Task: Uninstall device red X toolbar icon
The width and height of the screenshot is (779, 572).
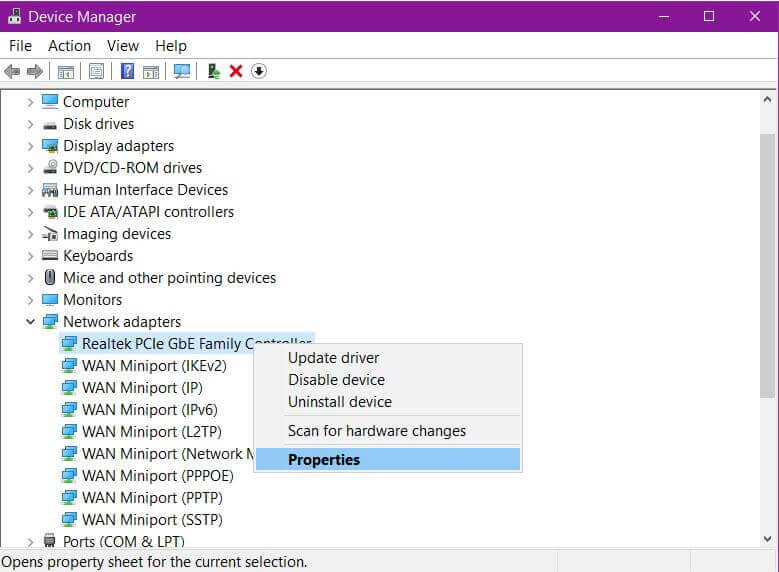Action: click(x=236, y=72)
